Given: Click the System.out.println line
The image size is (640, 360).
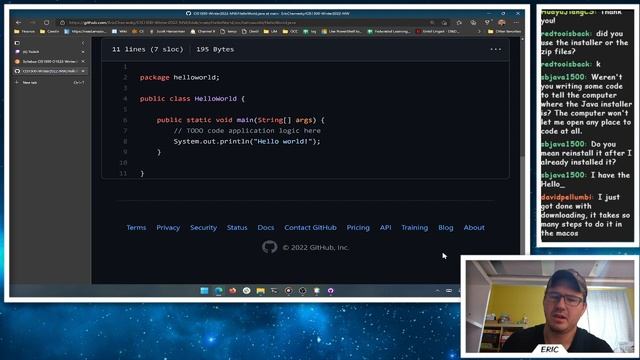Looking at the screenshot, I should 247,142.
